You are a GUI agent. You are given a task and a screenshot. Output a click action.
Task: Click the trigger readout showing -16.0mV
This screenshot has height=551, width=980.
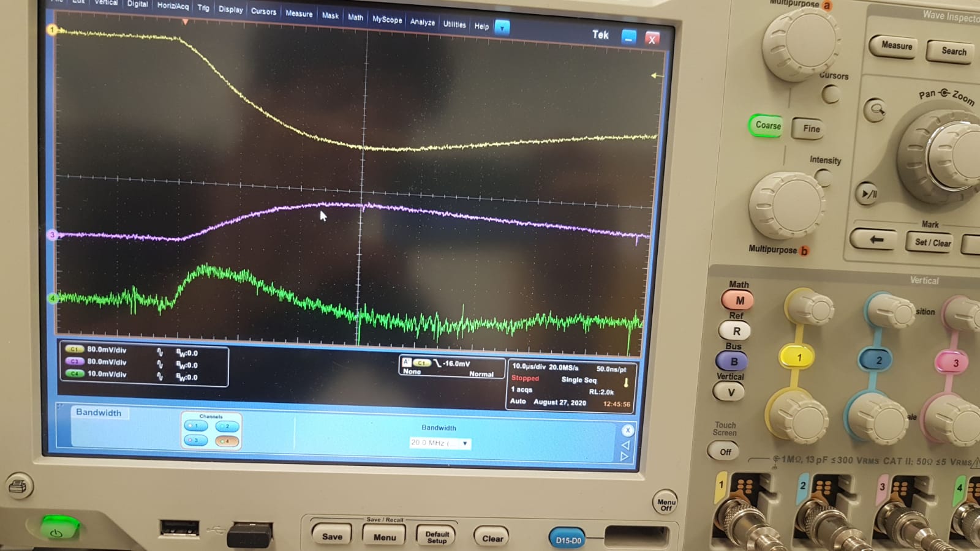(453, 364)
